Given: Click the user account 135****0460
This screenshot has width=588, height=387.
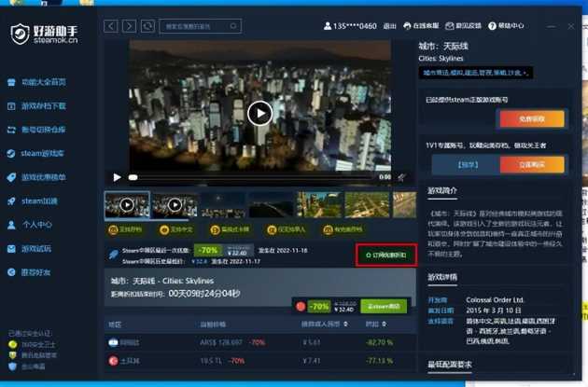Looking at the screenshot, I should tap(350, 26).
